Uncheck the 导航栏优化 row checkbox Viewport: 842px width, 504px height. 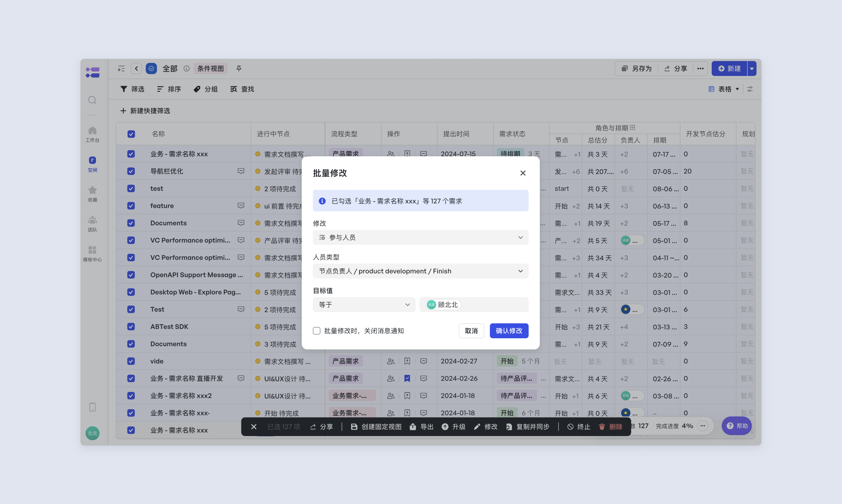point(131,171)
